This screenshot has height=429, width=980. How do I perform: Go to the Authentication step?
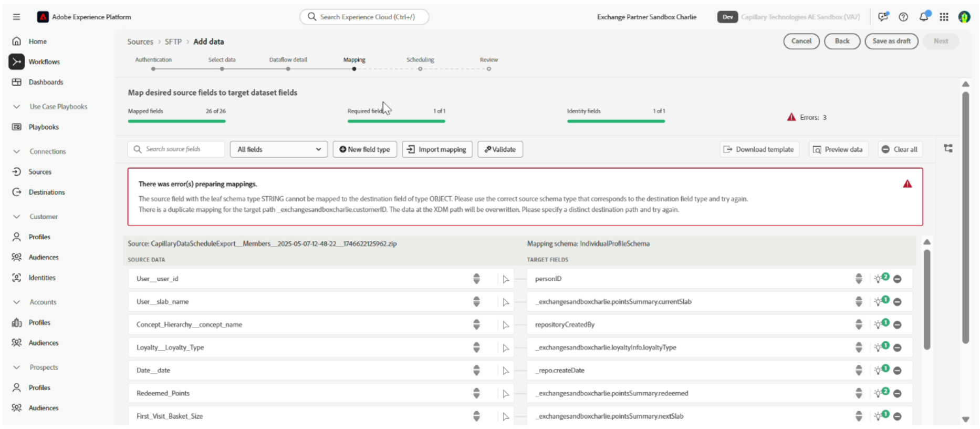[x=153, y=64]
